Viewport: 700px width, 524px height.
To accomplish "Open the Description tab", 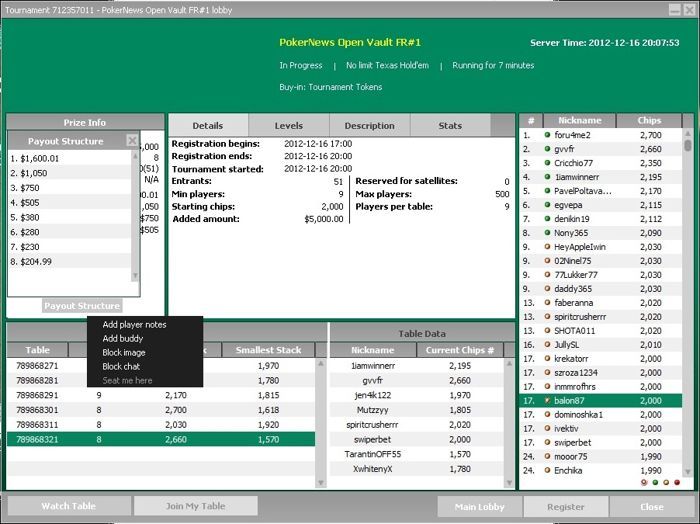I will [370, 125].
